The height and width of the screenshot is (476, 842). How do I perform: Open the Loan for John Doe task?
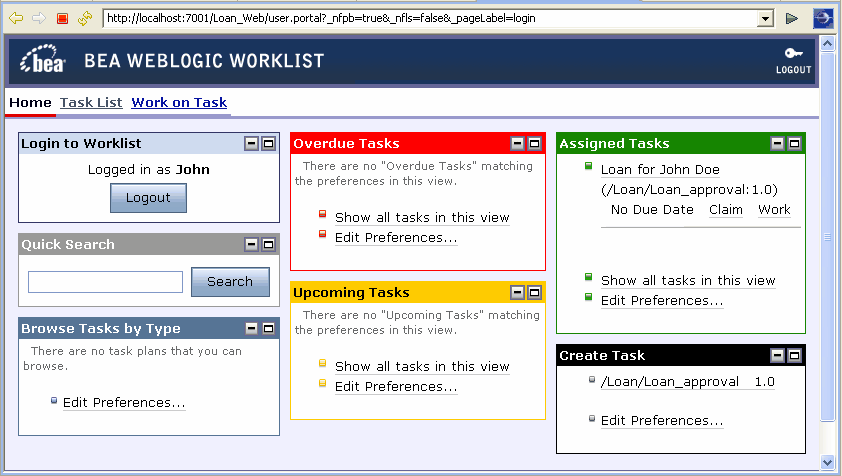tap(660, 170)
